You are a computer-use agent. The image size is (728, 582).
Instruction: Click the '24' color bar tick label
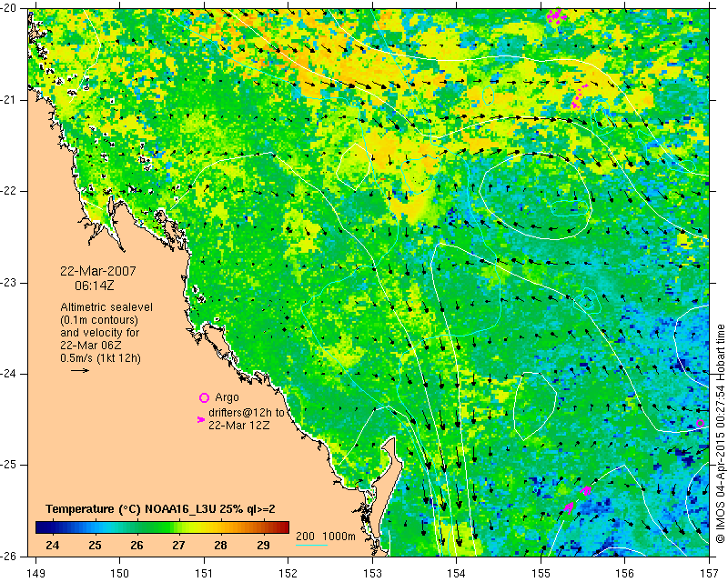coord(53,545)
